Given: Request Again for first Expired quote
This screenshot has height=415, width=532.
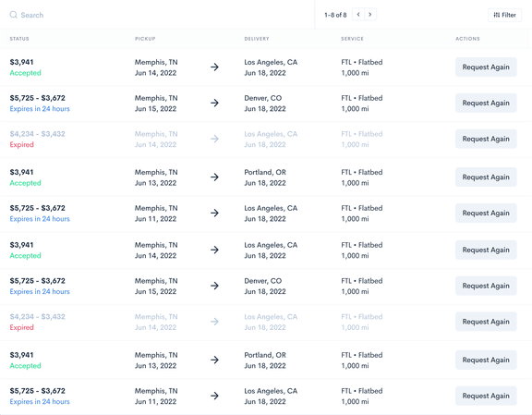Looking at the screenshot, I should [x=486, y=139].
